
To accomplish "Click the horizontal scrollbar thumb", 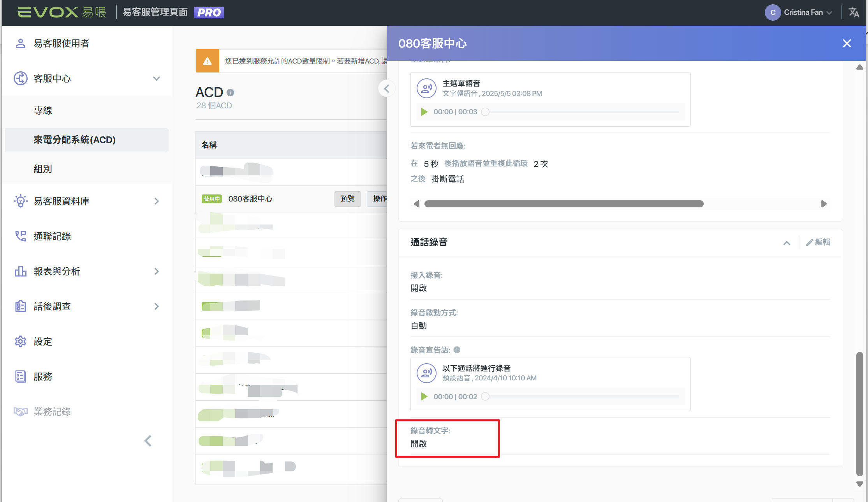I will tap(564, 204).
